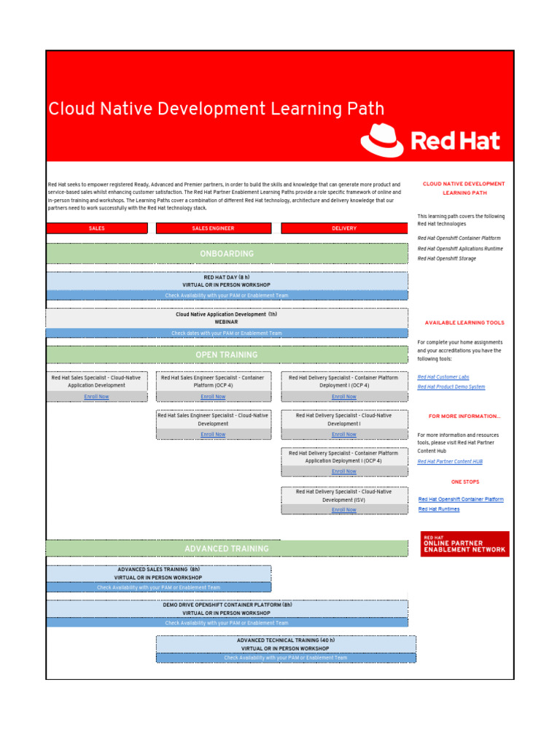Click the ADVANCED TRAINING section banner
The image size is (560, 747).
[227, 549]
